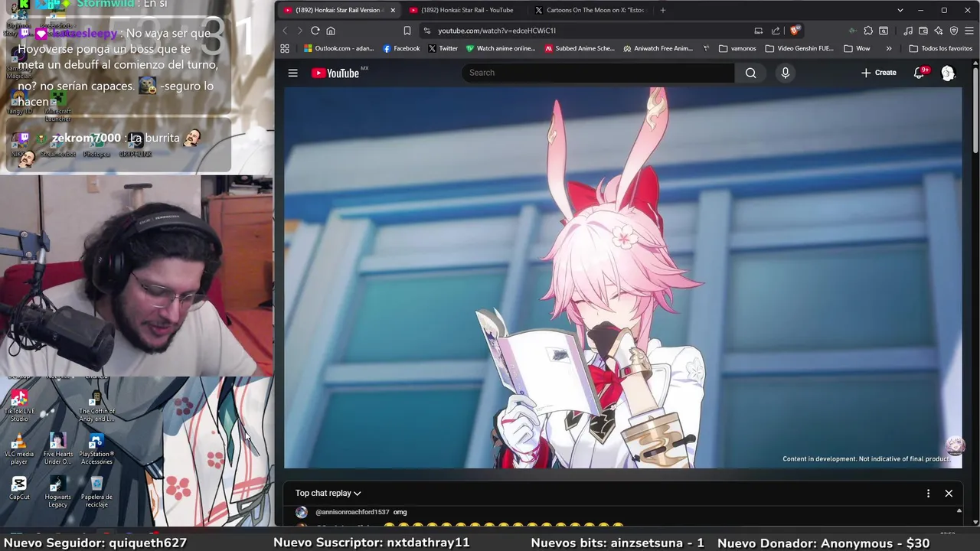Click the YouTube search input field
The image size is (980, 551).
597,73
